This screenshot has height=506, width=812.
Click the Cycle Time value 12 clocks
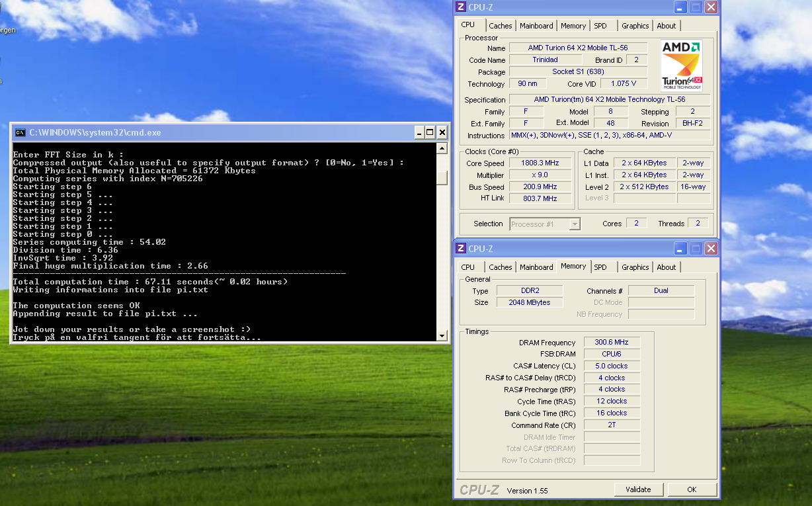(x=612, y=401)
